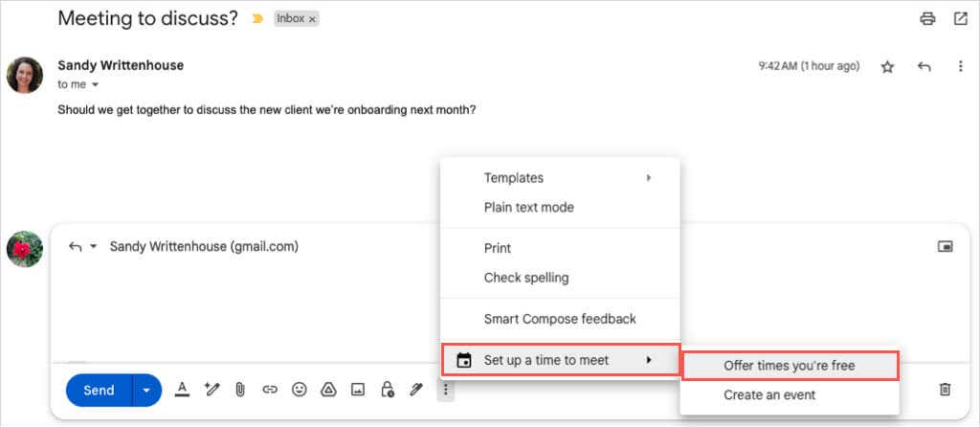Viewport: 980px width, 428px height.
Task: Insert photo using image icon
Action: (358, 390)
